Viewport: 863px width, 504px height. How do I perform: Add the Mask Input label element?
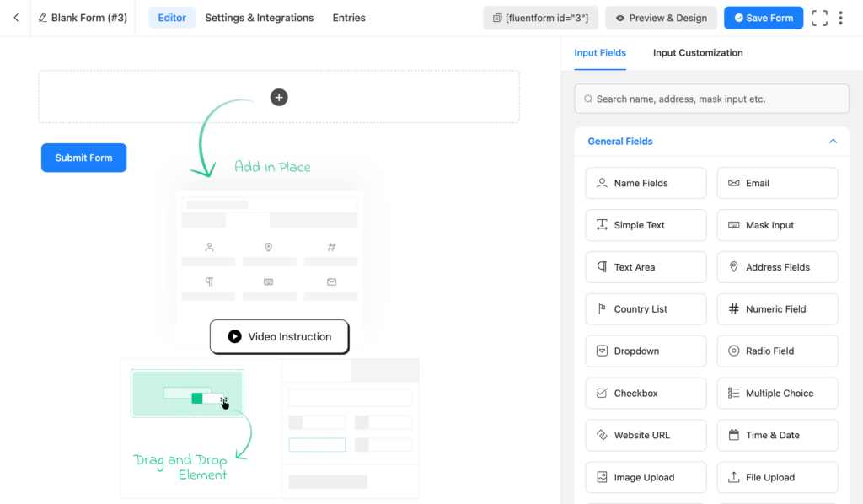pos(770,224)
